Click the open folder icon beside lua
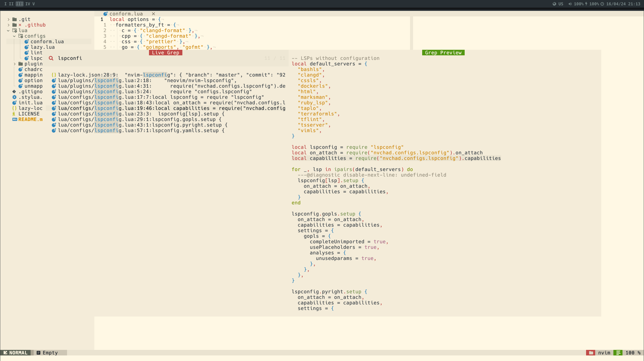The height and width of the screenshot is (361, 644). click(x=14, y=31)
